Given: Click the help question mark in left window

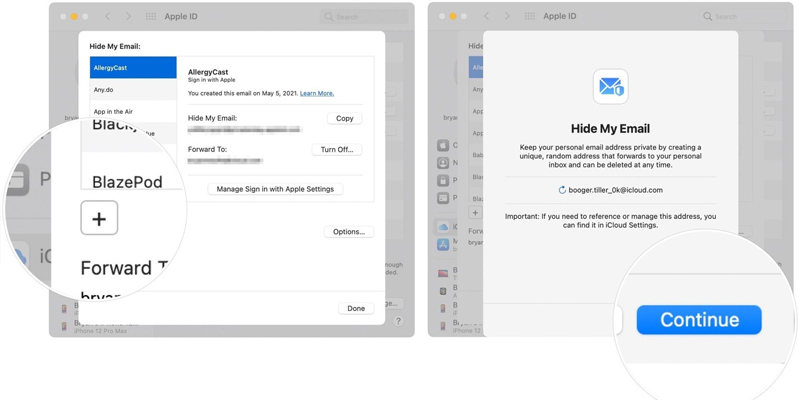Looking at the screenshot, I should click(x=398, y=321).
